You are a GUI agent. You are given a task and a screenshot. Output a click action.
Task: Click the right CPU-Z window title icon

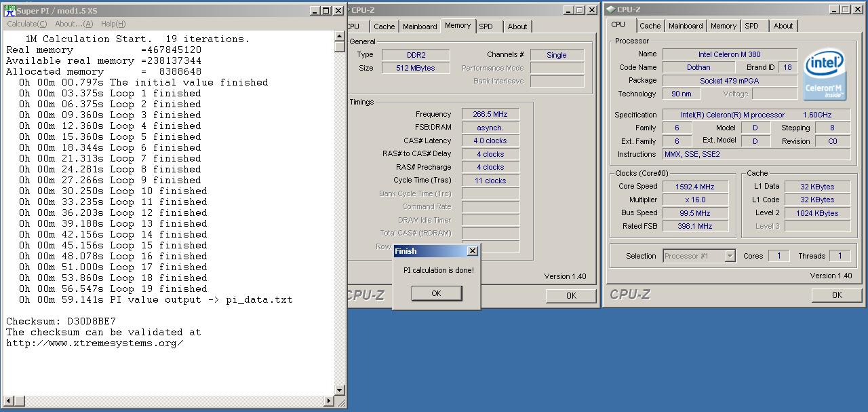(611, 10)
